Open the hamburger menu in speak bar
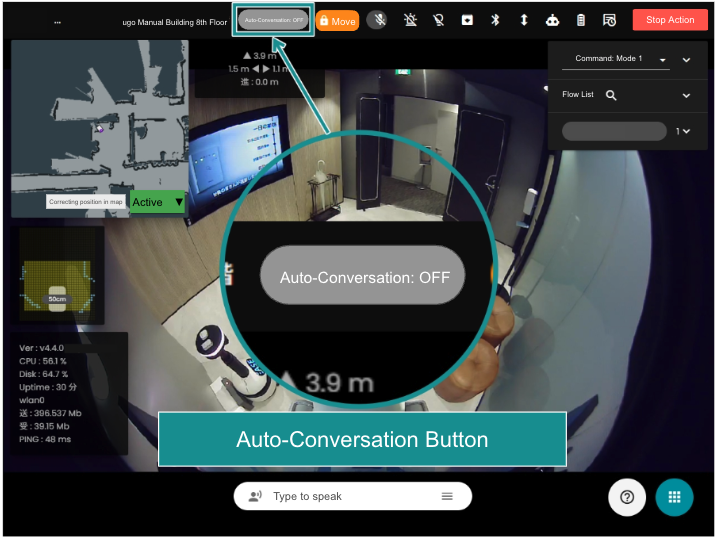Image resolution: width=715 pixels, height=538 pixels. coord(447,496)
